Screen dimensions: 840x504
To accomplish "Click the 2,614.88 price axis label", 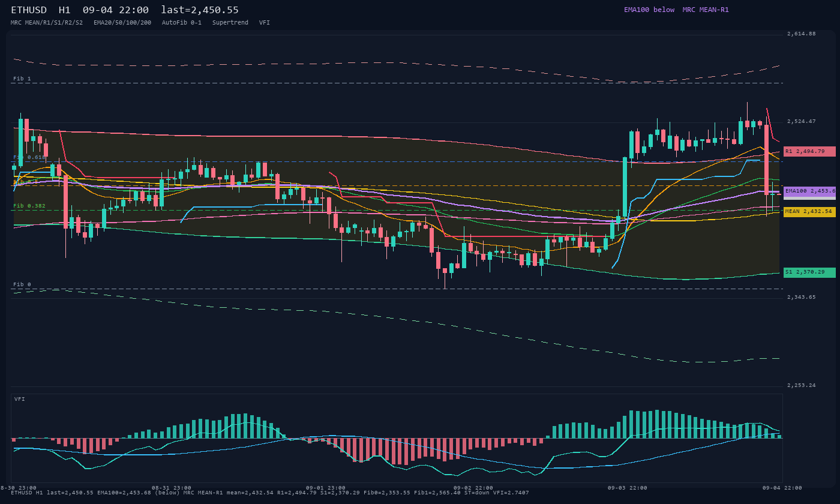I will 802,34.
